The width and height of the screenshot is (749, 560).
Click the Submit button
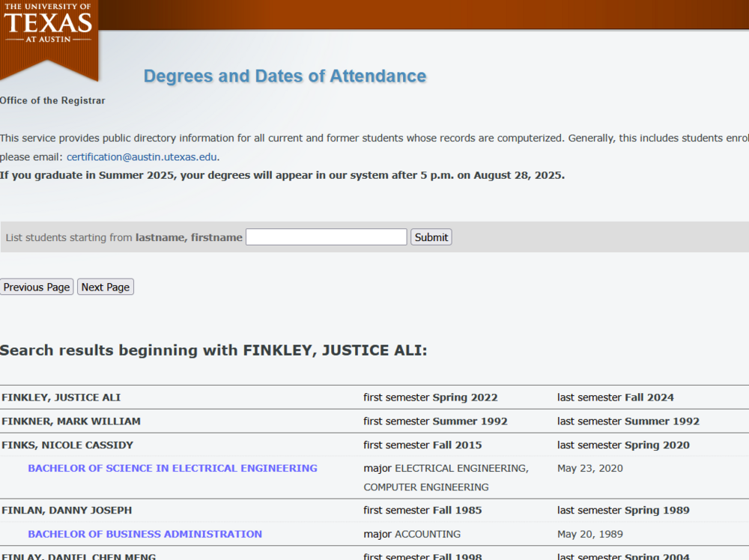tap(431, 237)
